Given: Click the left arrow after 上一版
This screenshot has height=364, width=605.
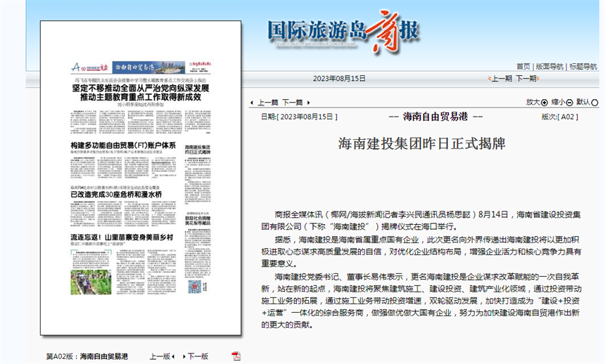Looking at the screenshot, I should [x=174, y=356].
